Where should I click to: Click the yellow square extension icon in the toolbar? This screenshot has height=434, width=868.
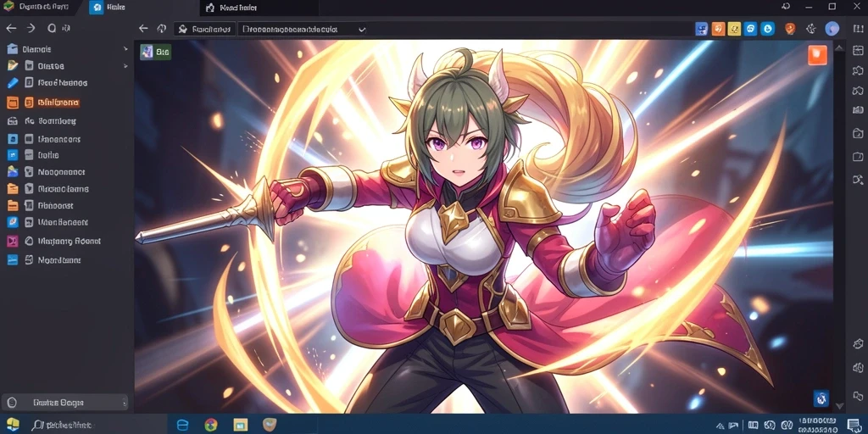click(x=735, y=29)
